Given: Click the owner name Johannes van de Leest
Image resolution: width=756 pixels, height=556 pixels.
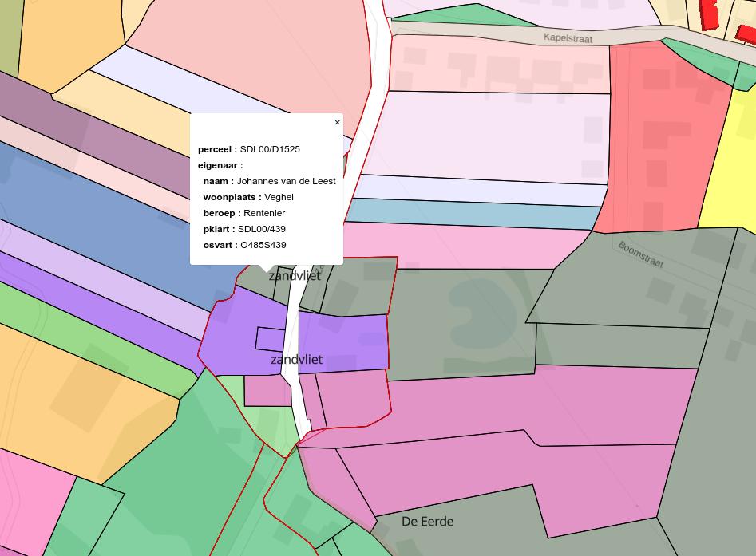Looking at the screenshot, I should click(x=286, y=181).
